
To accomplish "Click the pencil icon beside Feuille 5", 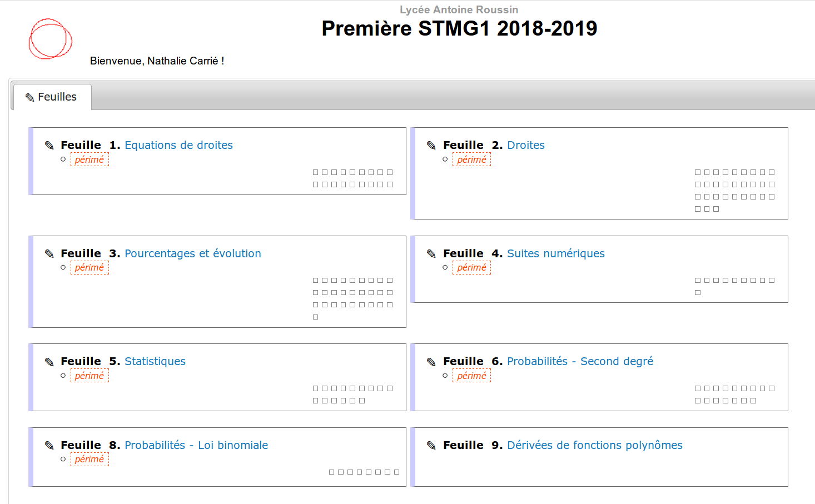I will 49,362.
